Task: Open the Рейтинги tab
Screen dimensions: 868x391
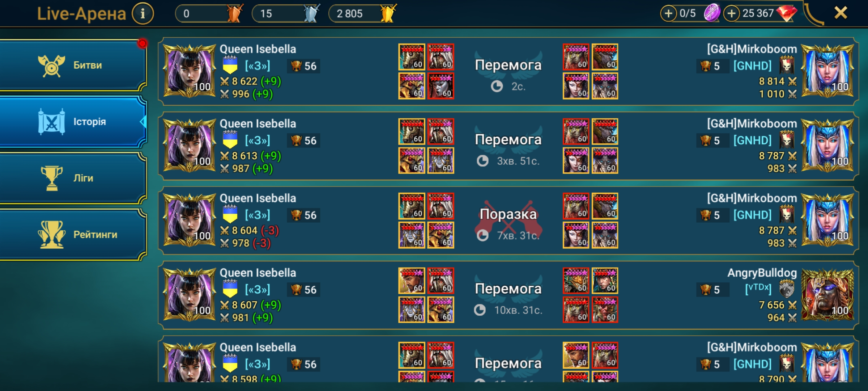Action: pyautogui.click(x=72, y=235)
